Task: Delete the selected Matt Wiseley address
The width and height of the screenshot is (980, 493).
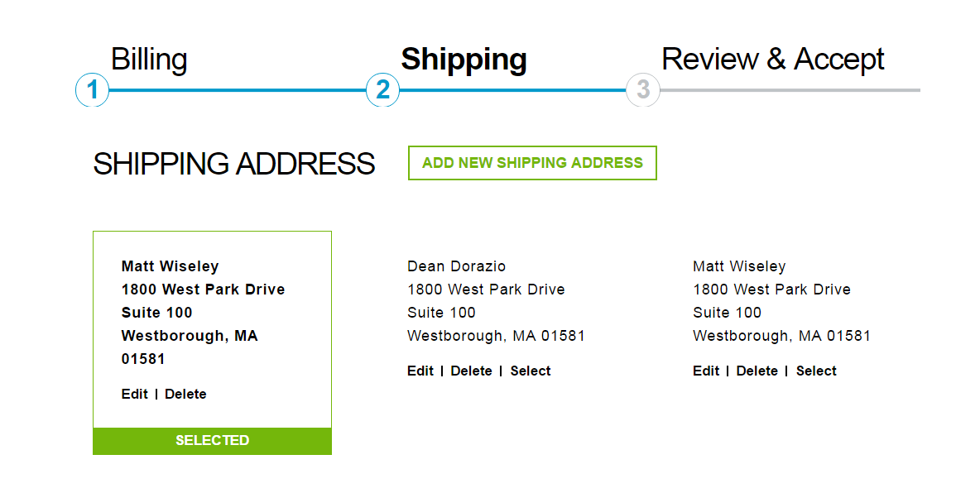Action: pos(185,395)
